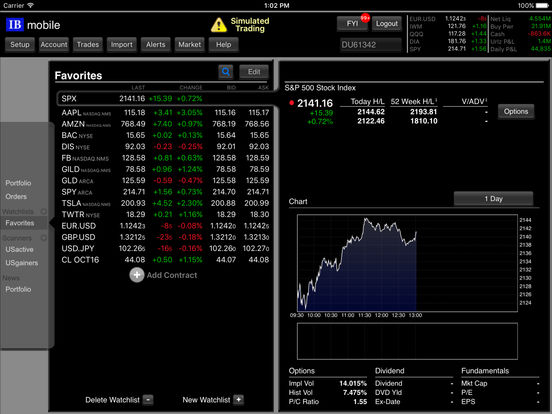Tap the Logout button
The width and height of the screenshot is (552, 414).
point(387,24)
